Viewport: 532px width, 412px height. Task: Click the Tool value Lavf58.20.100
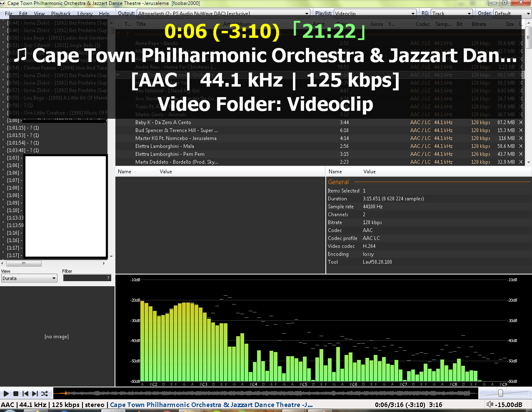(377, 262)
